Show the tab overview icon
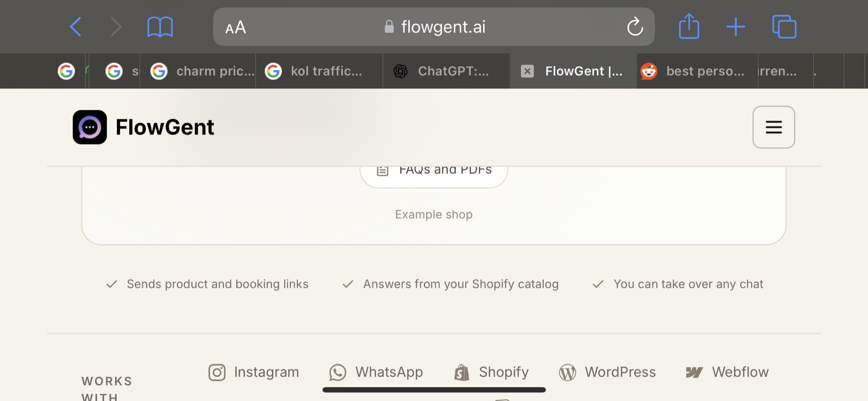The height and width of the screenshot is (401, 868). pos(784,27)
